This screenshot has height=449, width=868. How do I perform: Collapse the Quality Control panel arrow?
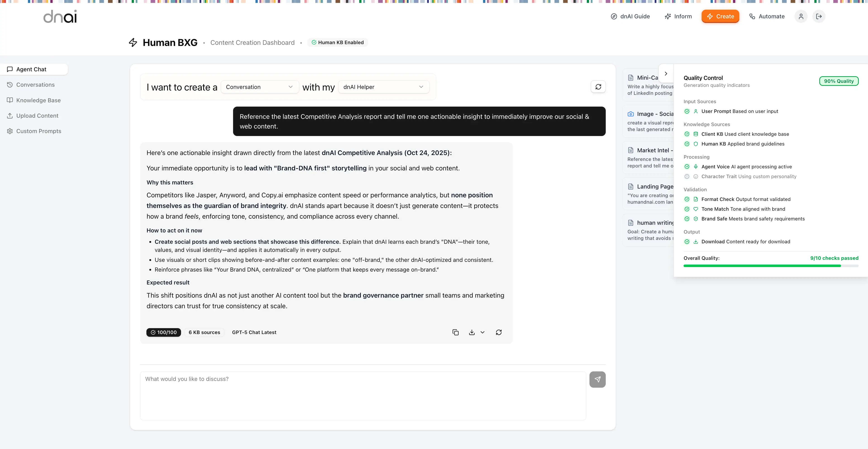[666, 74]
